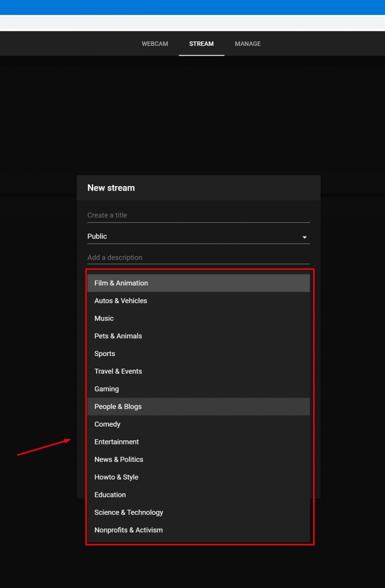This screenshot has width=385, height=588.
Task: Choose the Education category
Action: coord(198,494)
